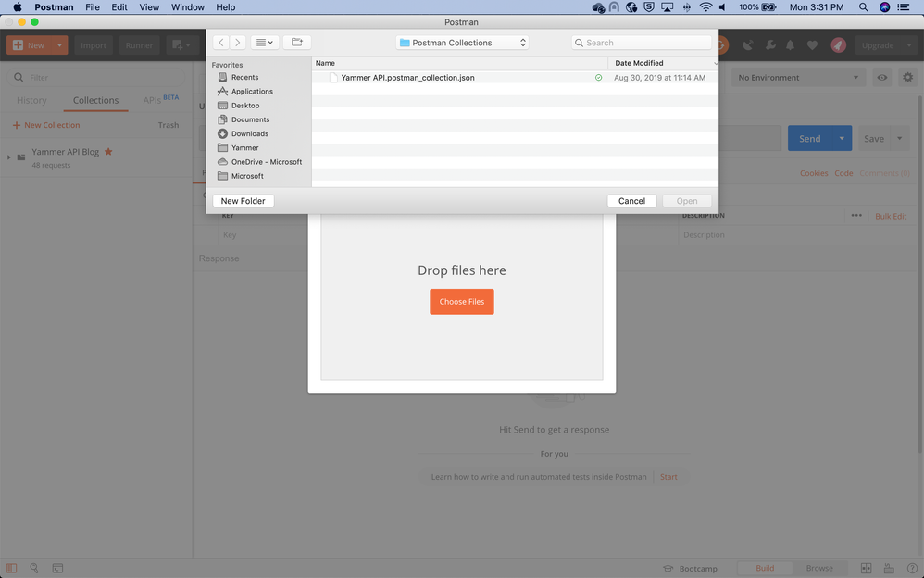Click the New Folder button
Screen dimensions: 924x578
click(243, 200)
